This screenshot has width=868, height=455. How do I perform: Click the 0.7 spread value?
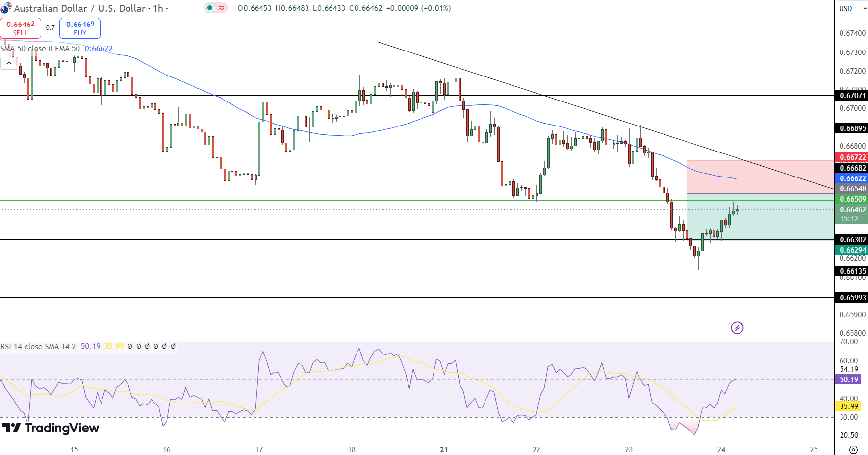coord(51,28)
